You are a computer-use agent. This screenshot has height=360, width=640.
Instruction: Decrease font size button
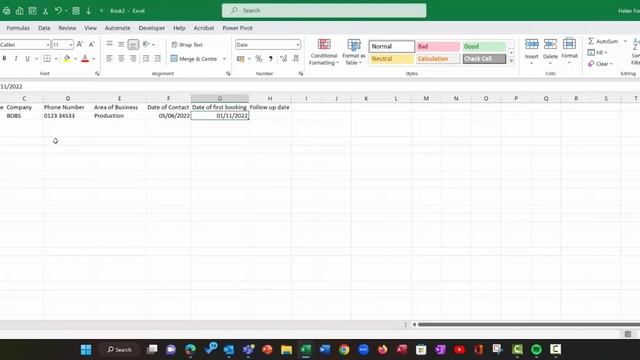coord(92,44)
